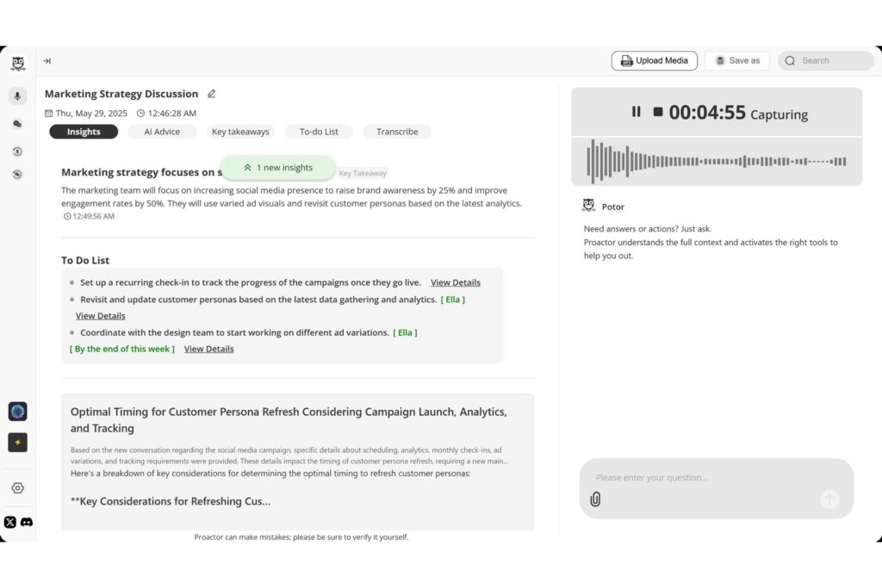Click the paperclip attachment icon
This screenshot has width=882, height=588.
pyautogui.click(x=595, y=499)
